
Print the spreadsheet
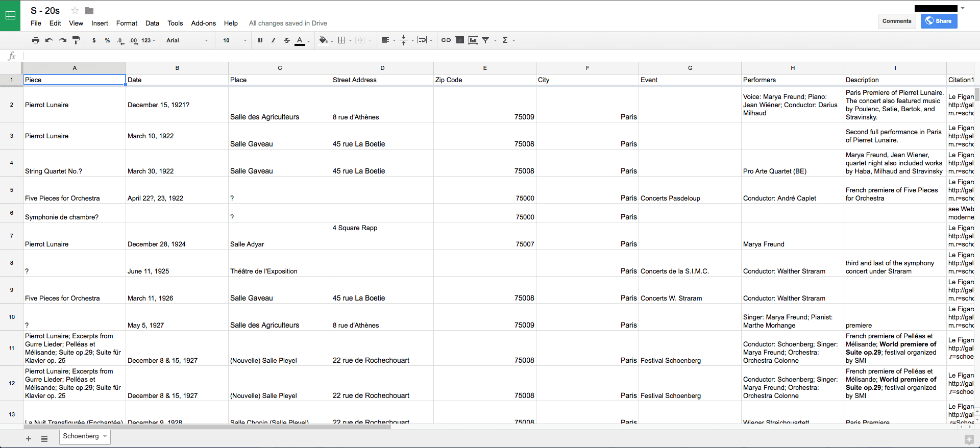(x=35, y=40)
